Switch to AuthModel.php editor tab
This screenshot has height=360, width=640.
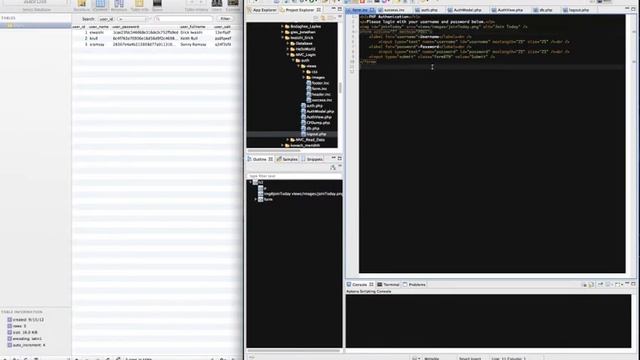pyautogui.click(x=464, y=10)
